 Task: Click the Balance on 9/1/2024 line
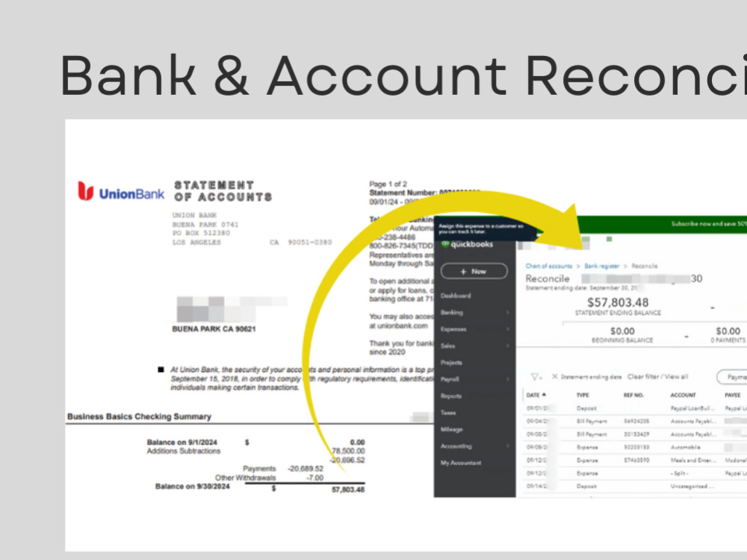[x=182, y=442]
